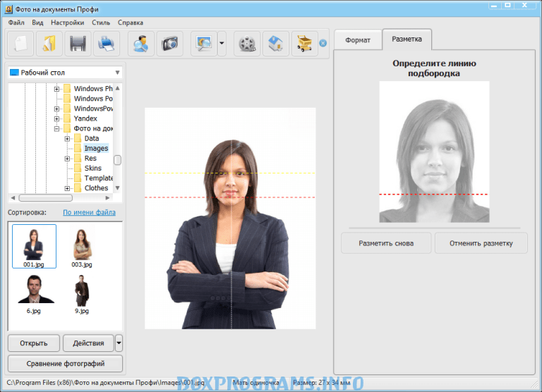Click the person with magnifier icon
Viewport: 542px width, 392px height.
pos(141,44)
